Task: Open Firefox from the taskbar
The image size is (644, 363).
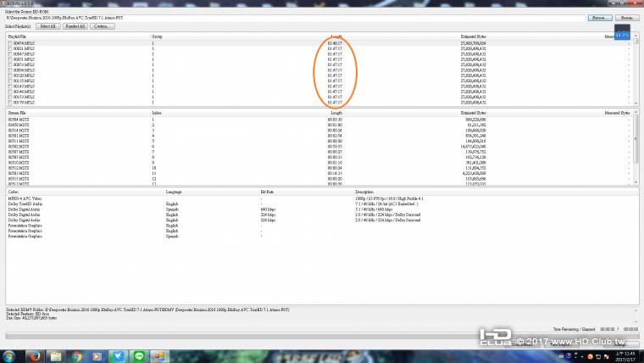Action: click(x=36, y=356)
